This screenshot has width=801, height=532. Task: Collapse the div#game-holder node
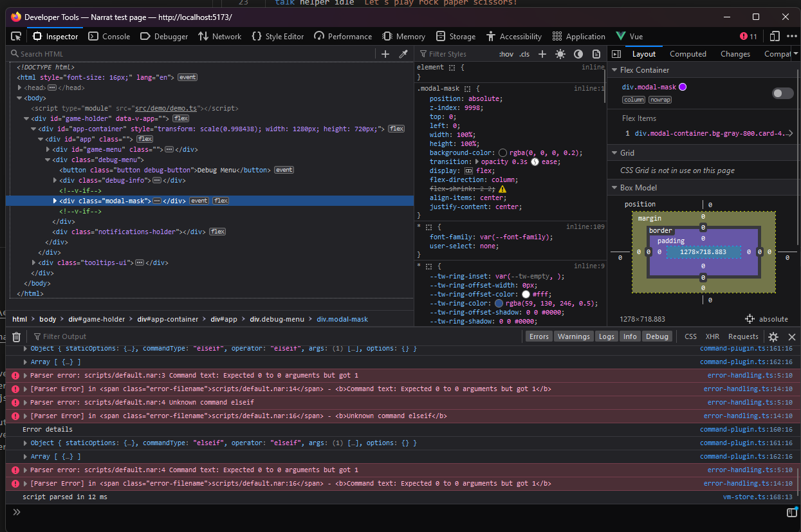[27, 118]
